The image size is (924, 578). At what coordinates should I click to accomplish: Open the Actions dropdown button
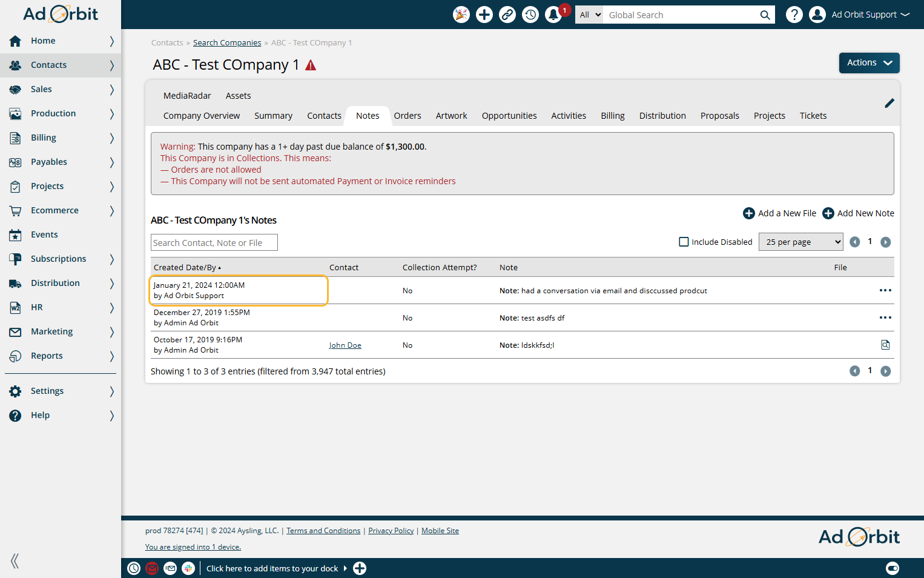point(869,62)
